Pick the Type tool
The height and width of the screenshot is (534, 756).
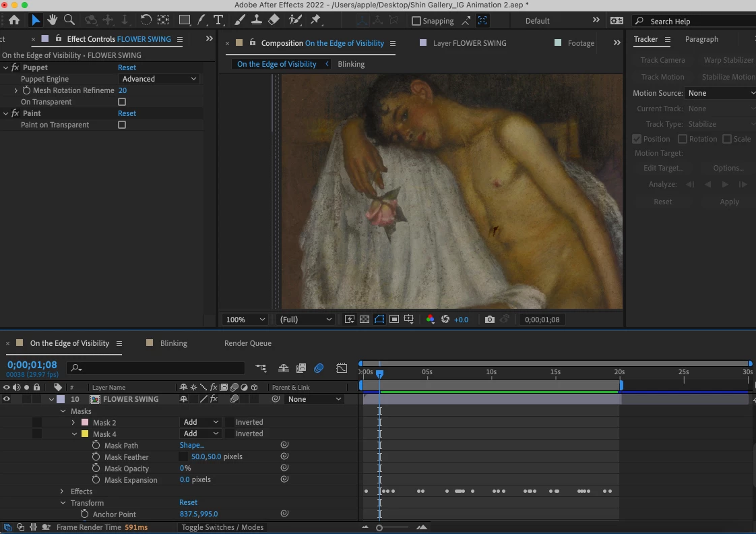pyautogui.click(x=218, y=20)
